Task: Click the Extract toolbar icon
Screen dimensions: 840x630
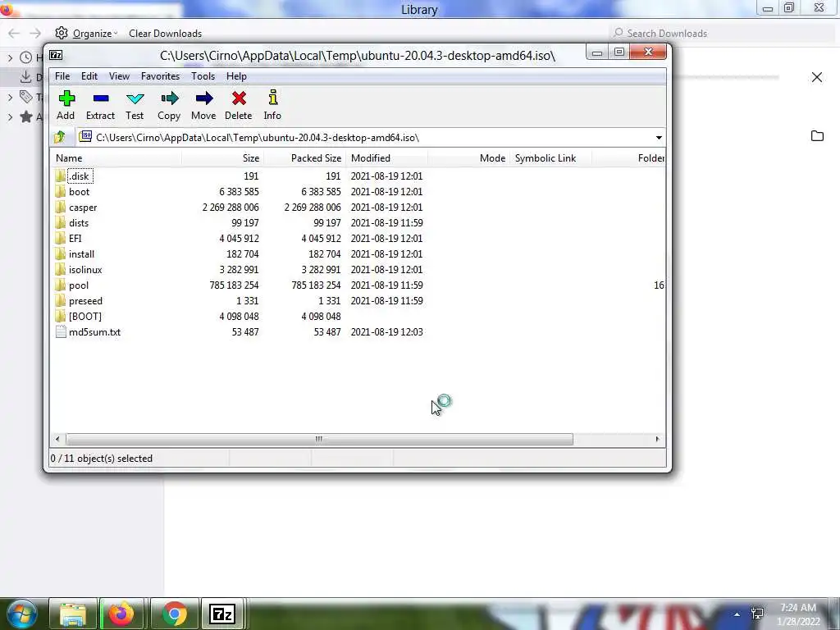Action: tap(101, 98)
